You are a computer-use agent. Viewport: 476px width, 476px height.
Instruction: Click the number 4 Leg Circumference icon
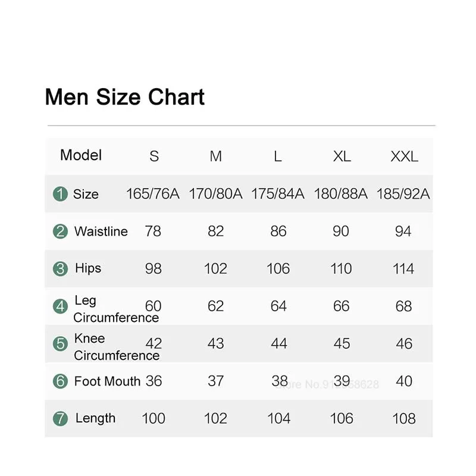[x=60, y=306]
